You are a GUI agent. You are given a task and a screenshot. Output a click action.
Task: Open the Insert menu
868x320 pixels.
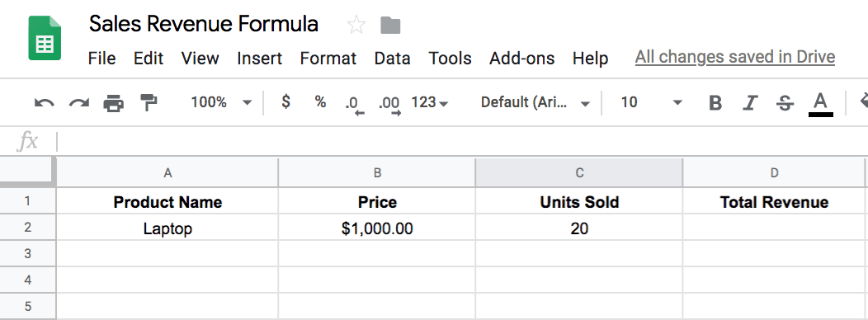[260, 58]
